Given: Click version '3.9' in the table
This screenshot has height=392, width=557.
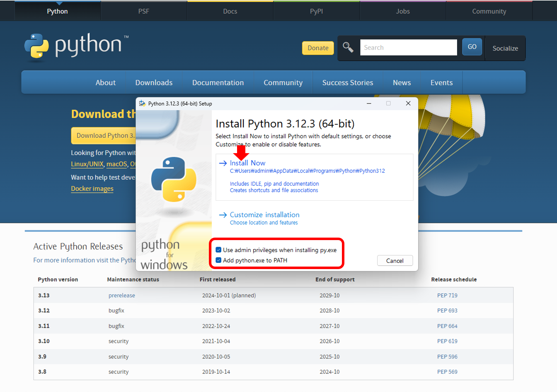Looking at the screenshot, I should point(42,356).
